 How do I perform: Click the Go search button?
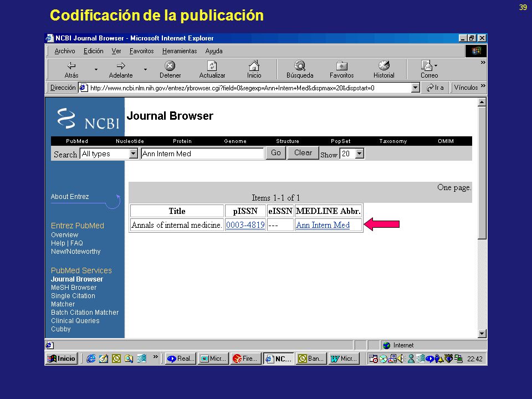(x=276, y=153)
